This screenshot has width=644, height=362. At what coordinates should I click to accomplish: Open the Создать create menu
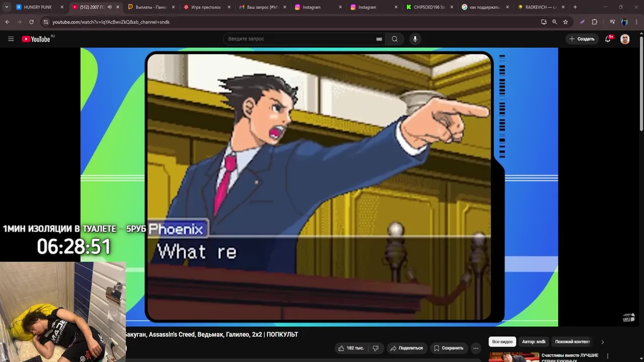click(x=582, y=39)
